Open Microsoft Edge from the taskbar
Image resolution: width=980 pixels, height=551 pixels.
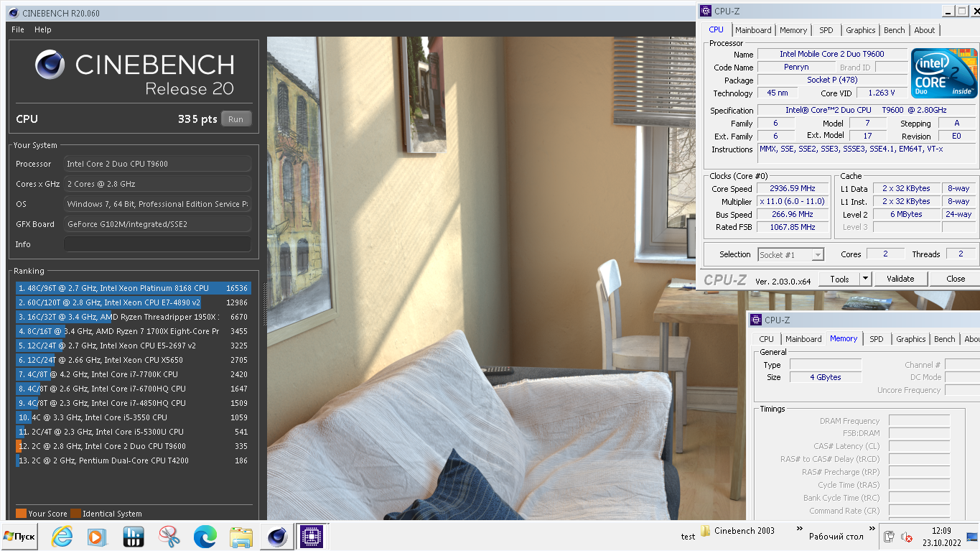pyautogui.click(x=205, y=537)
